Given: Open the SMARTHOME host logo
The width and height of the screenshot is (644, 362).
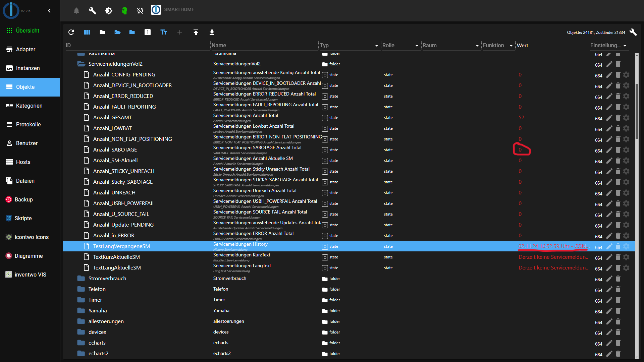Looking at the screenshot, I should 156,10.
